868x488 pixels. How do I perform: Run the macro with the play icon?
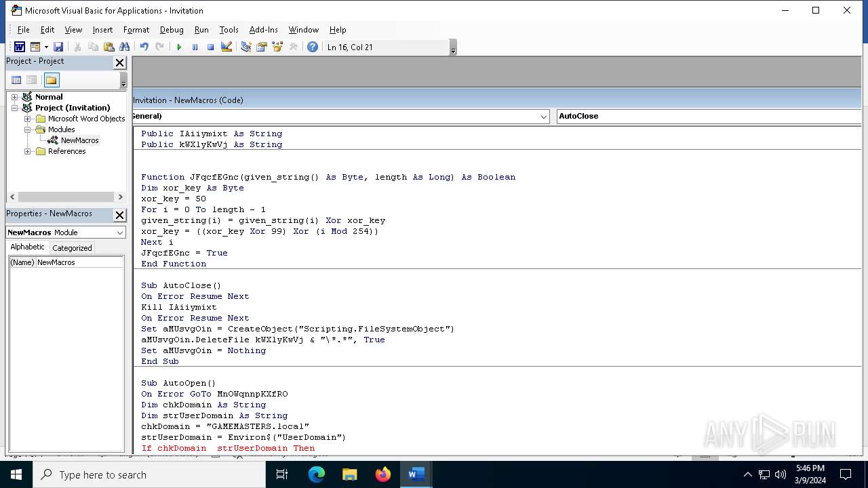click(x=179, y=47)
